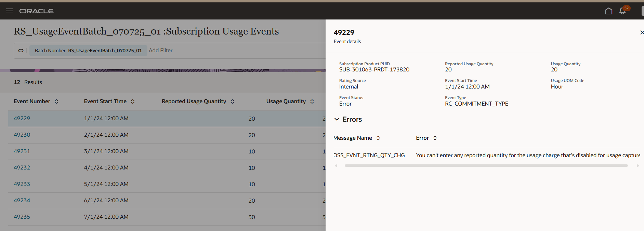The height and width of the screenshot is (231, 644).
Task: Click the Add Filter field
Action: [x=160, y=51]
